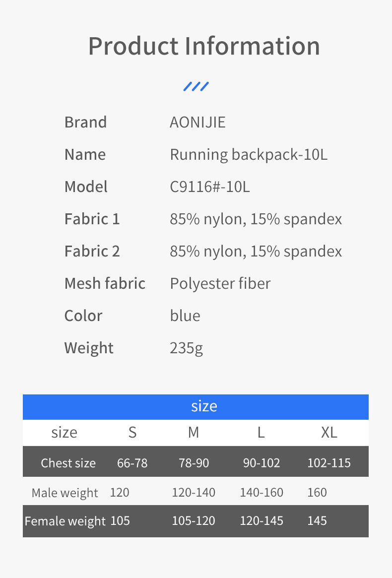The image size is (392, 578).
Task: Select the XL size column header
Action: point(329,433)
